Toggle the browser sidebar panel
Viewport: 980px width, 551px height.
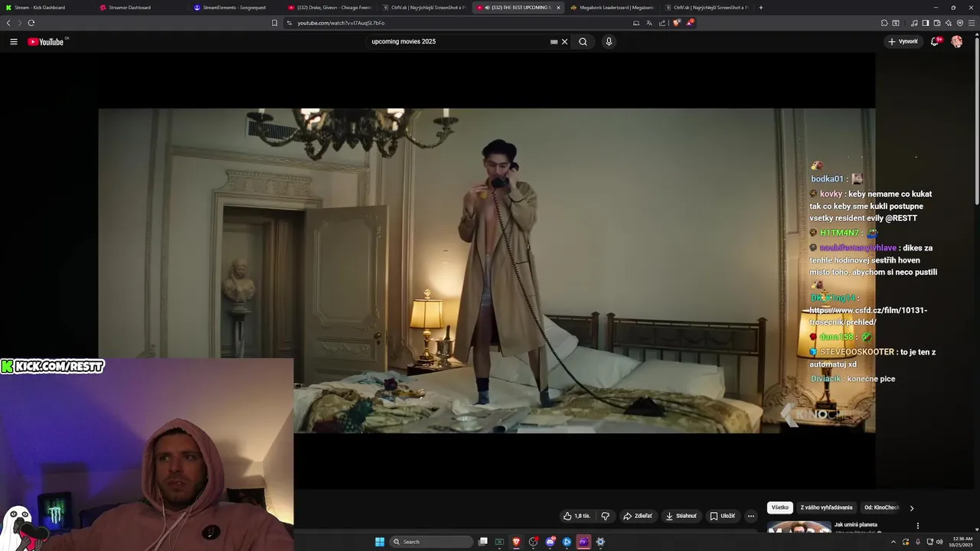pos(926,23)
